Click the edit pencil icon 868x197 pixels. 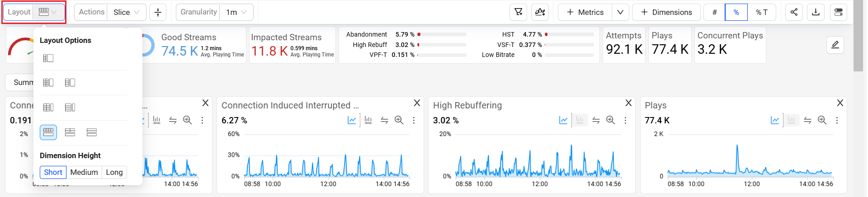835,45
